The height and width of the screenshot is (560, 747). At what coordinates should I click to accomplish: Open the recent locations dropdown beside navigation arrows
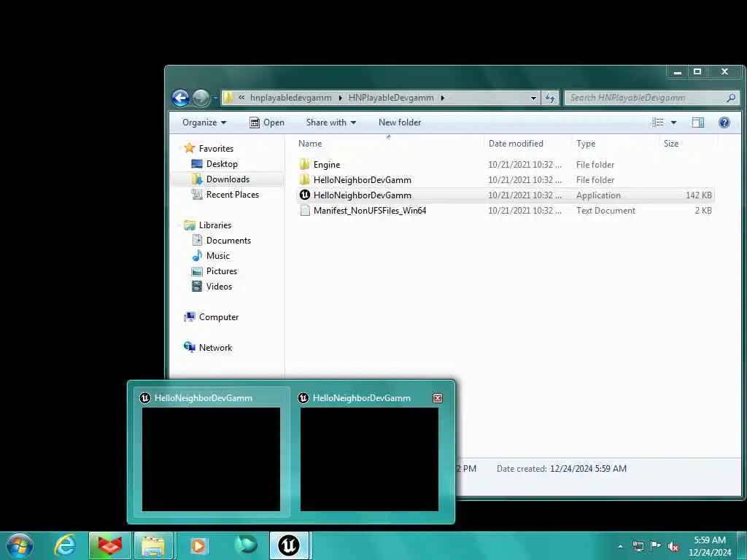(x=215, y=98)
